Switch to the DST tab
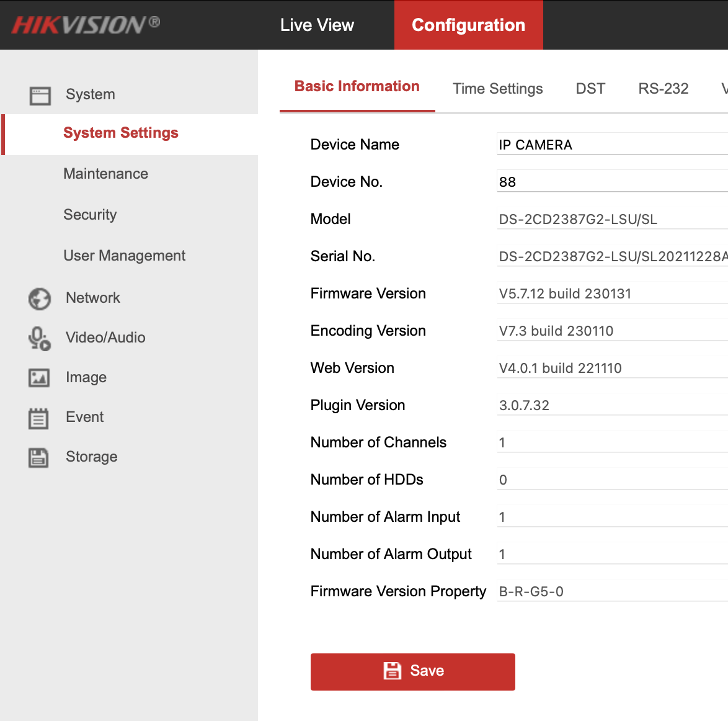 coord(590,89)
